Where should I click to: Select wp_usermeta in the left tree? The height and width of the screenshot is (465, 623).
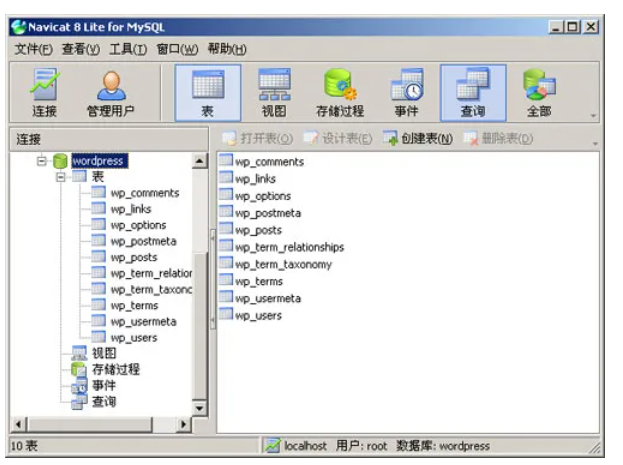[x=143, y=322]
